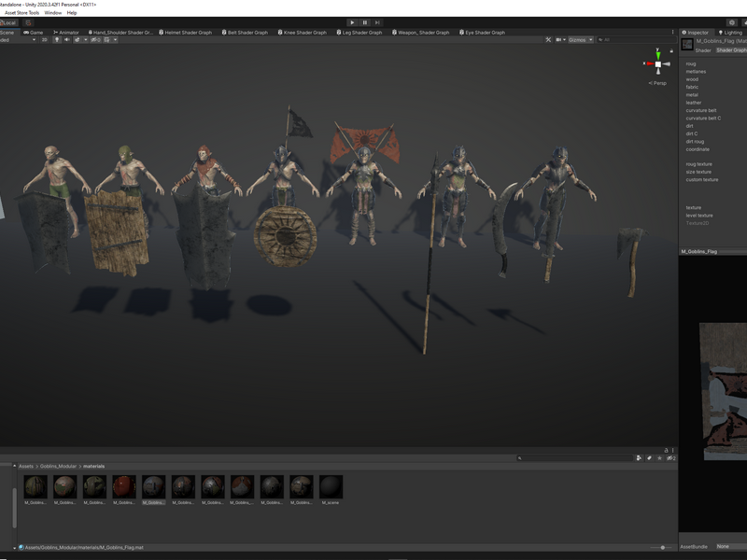Switch to the Lighting tab
Image resolution: width=747 pixels, height=560 pixels.
(730, 33)
